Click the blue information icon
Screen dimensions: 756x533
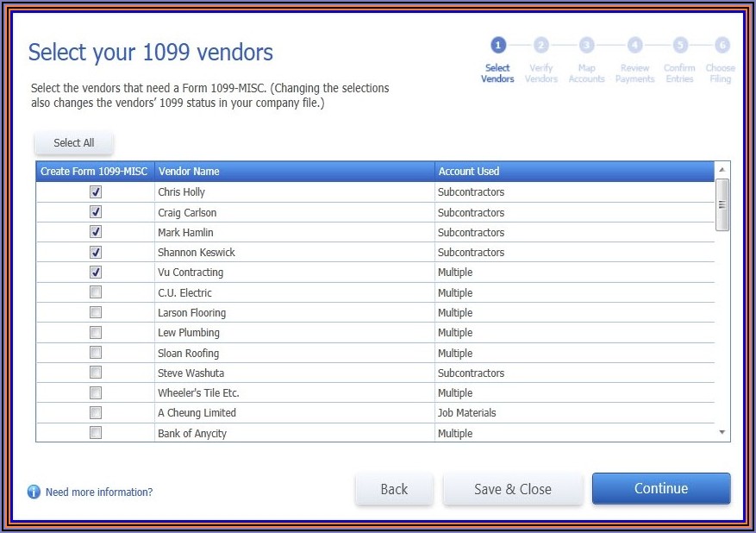pos(34,492)
